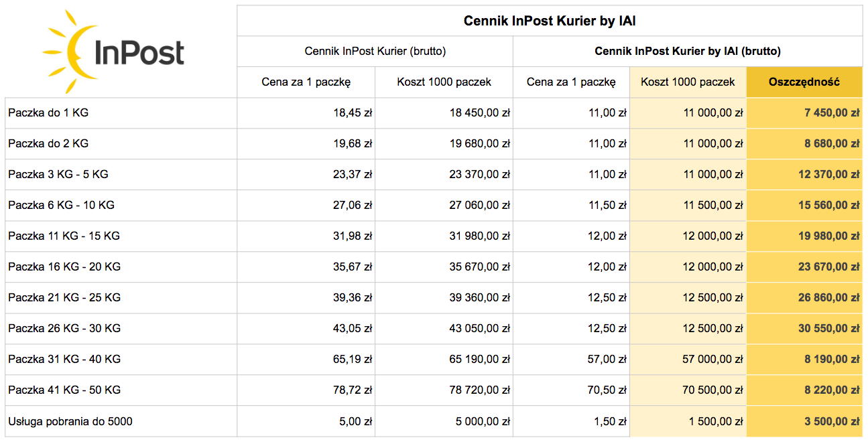The width and height of the screenshot is (868, 442).
Task: Select the savings cell '30 550,00 zł'
Action: click(x=804, y=329)
